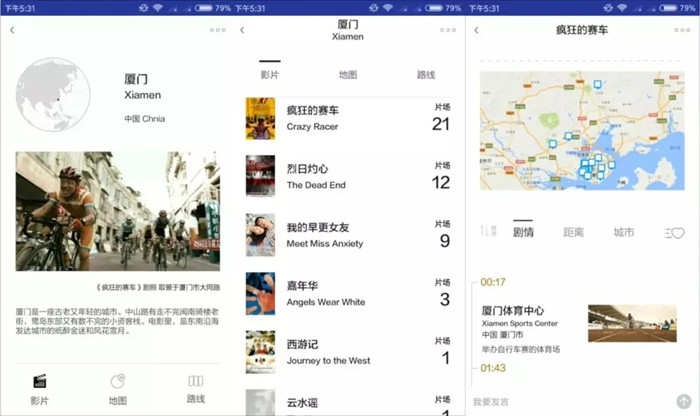Screen dimensions: 700x416
Task: Open the 烈日灼心 film entry
Action: tap(348, 176)
